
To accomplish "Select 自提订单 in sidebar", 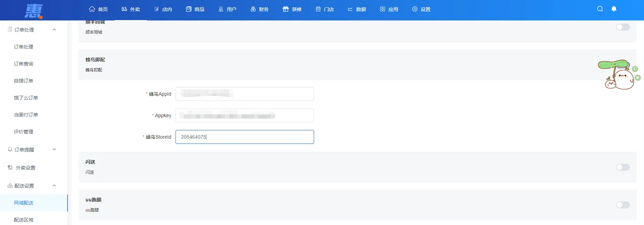I will pos(24,81).
